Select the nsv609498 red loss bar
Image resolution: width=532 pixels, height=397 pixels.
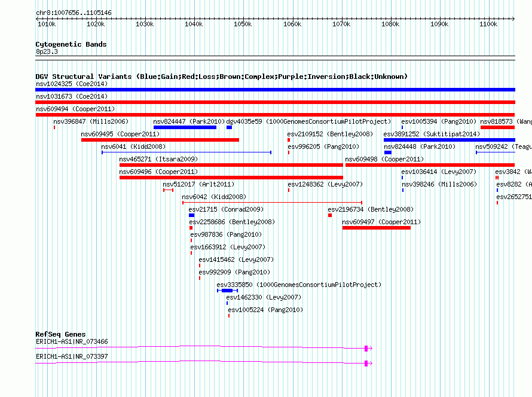click(x=430, y=165)
